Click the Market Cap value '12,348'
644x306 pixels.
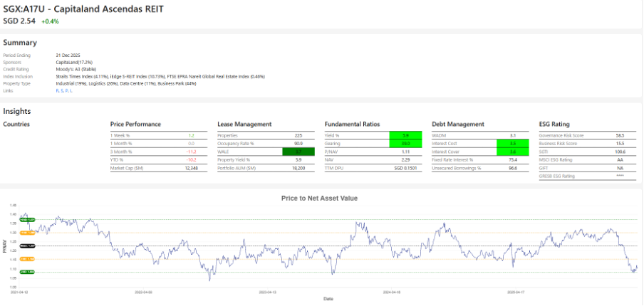click(192, 168)
